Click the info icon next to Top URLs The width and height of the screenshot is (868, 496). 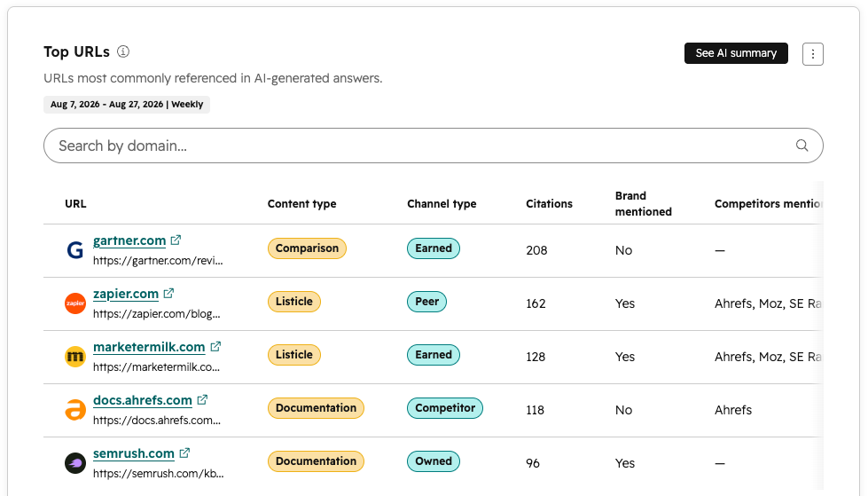click(123, 51)
